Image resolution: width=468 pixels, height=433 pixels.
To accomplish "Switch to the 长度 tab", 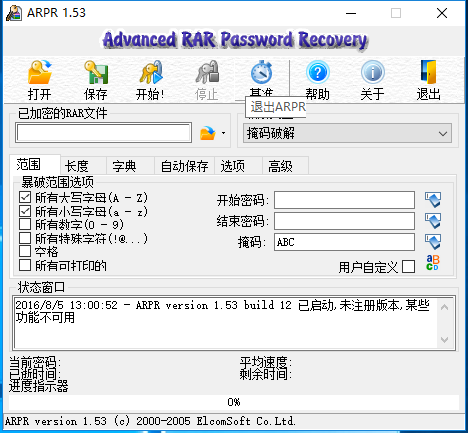I will [x=83, y=166].
